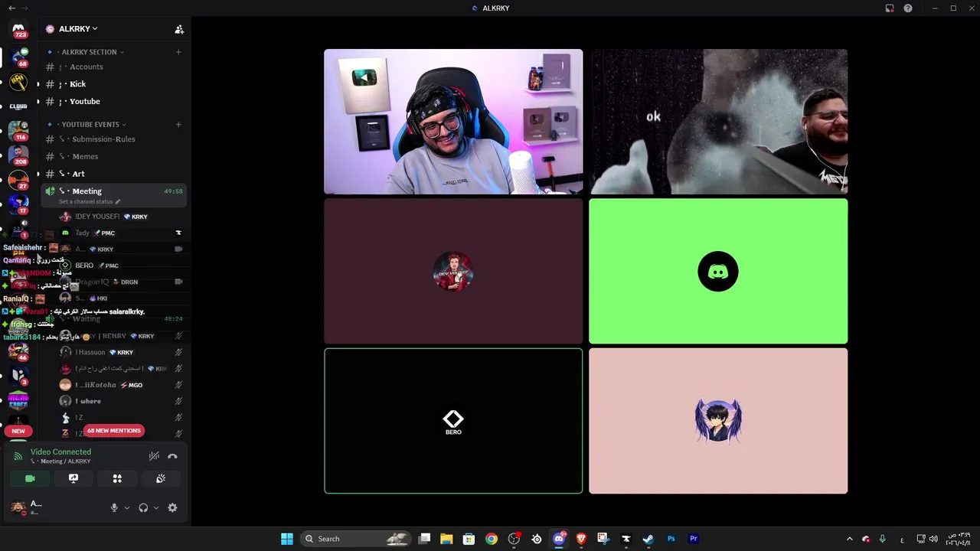Focus the BERO participant tile
980x551 pixels.
453,421
